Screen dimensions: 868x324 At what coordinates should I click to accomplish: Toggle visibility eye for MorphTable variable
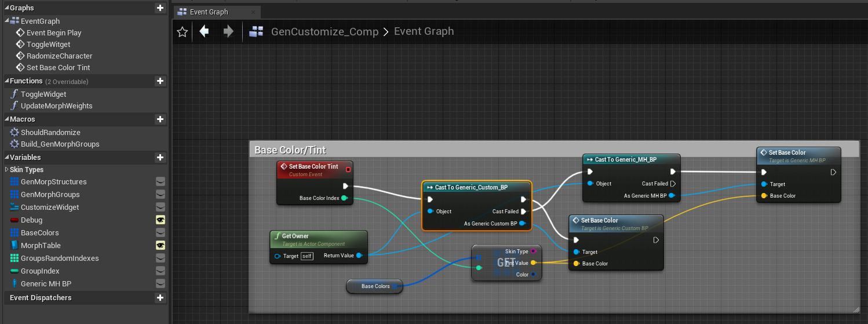pos(161,246)
